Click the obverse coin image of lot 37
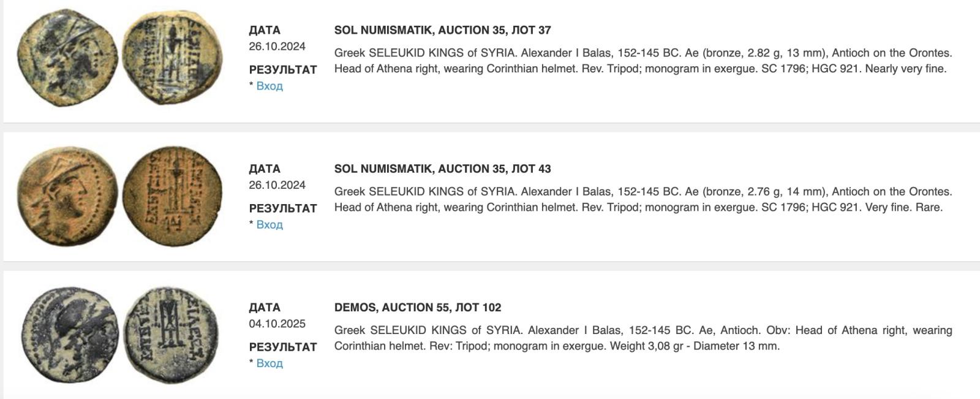This screenshot has width=980, height=399. pos(67,58)
